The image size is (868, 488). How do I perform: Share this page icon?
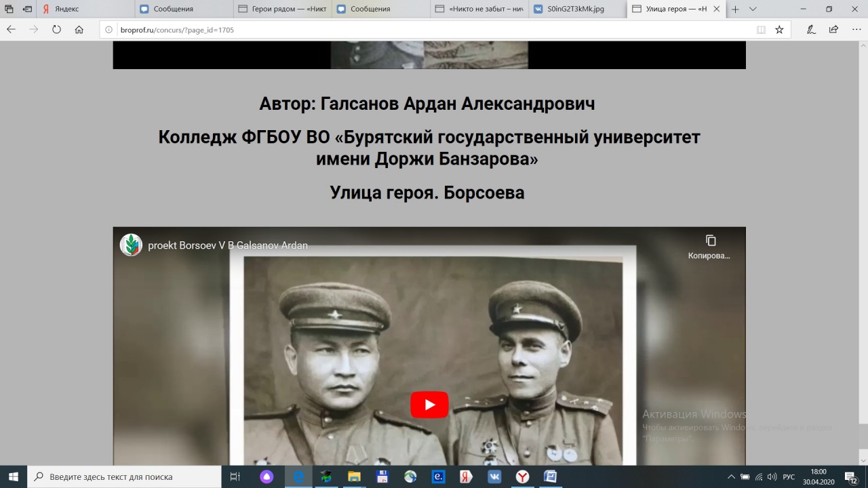833,30
